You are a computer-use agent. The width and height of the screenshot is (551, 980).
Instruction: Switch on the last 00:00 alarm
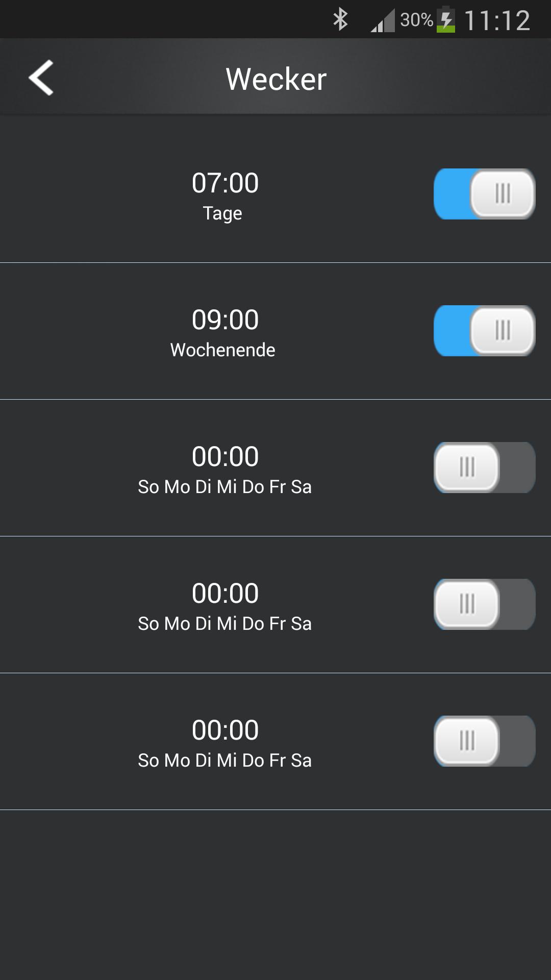pyautogui.click(x=484, y=741)
